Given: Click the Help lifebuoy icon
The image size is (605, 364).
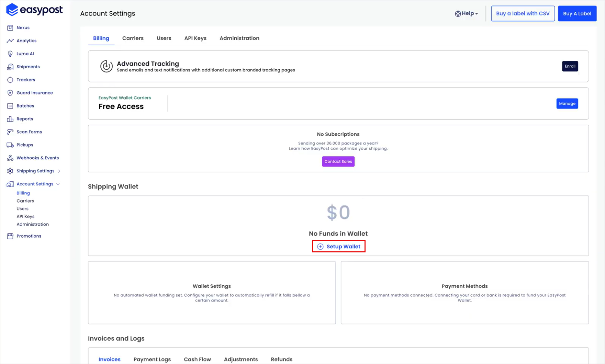Looking at the screenshot, I should click(458, 14).
